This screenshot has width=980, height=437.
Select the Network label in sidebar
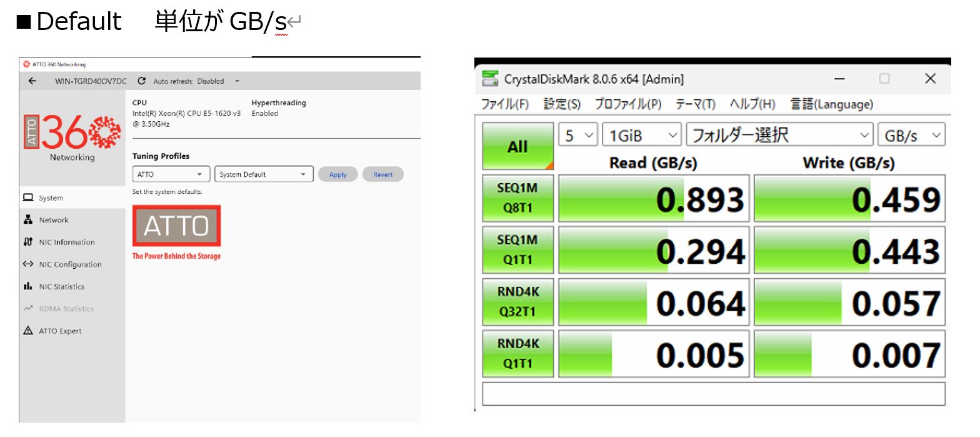tap(54, 220)
